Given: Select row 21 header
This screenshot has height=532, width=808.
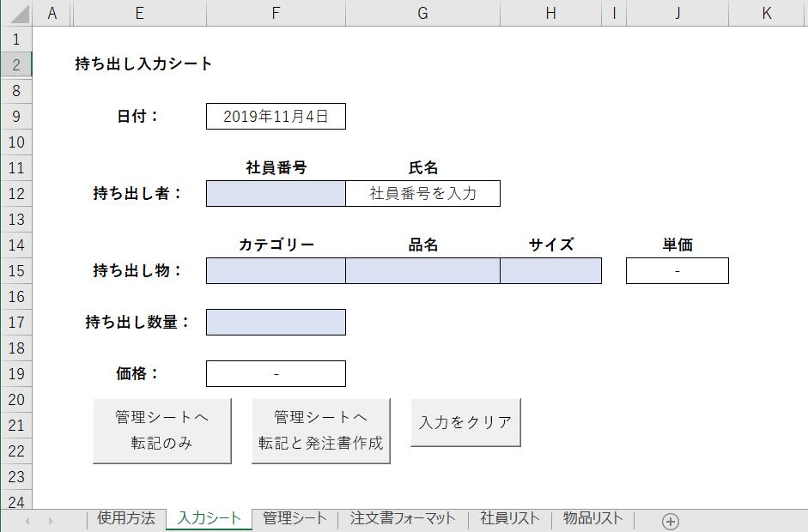Looking at the screenshot, I should click(x=16, y=426).
